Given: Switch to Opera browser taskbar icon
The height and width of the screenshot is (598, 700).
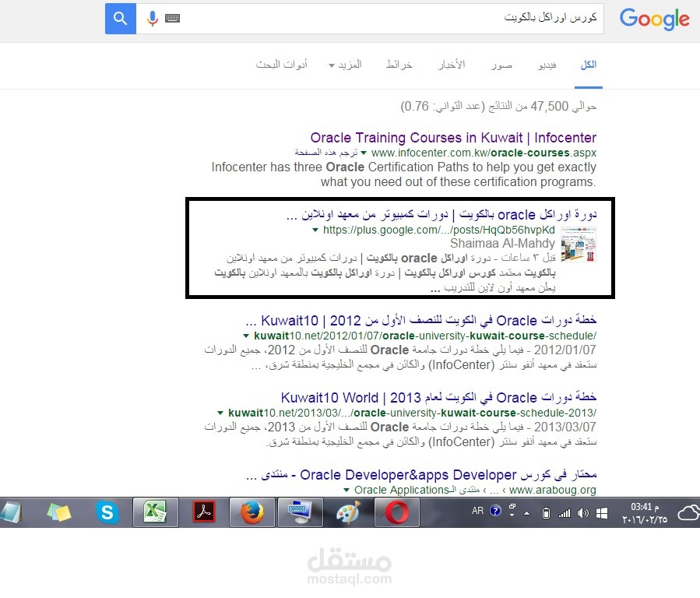Looking at the screenshot, I should 397,512.
